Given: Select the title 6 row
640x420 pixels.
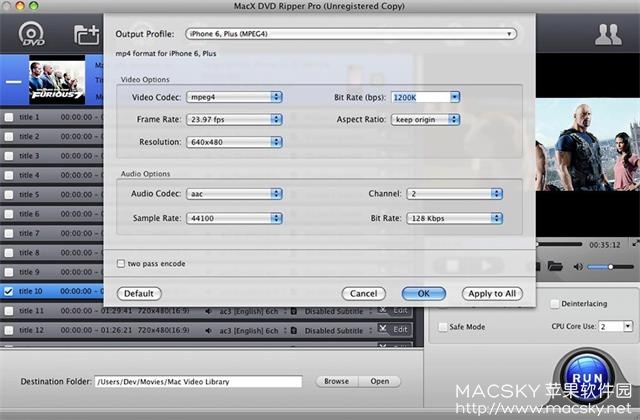Looking at the screenshot, I should pyautogui.click(x=51, y=214).
